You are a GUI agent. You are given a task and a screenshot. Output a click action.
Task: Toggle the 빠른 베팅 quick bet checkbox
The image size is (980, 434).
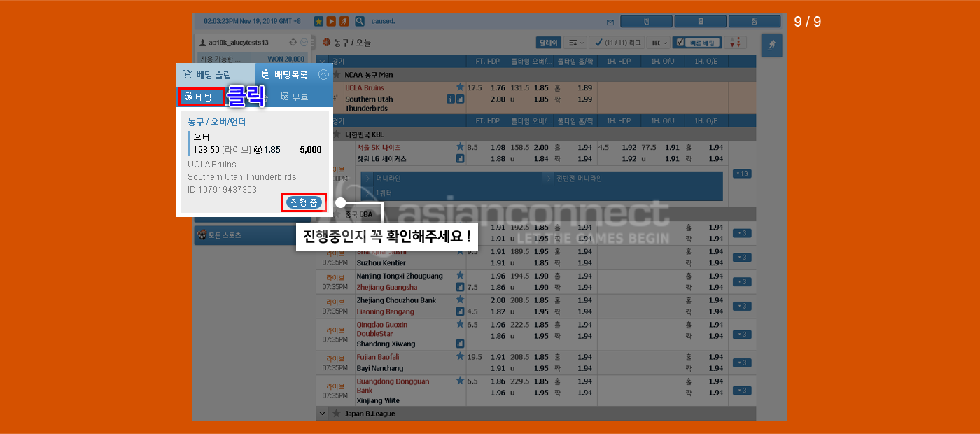pyautogui.click(x=680, y=43)
